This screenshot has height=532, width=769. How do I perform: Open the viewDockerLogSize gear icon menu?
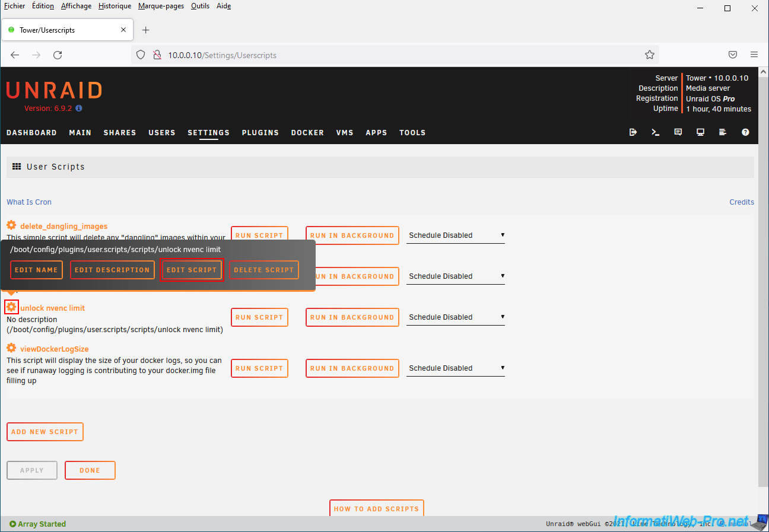[11, 348]
